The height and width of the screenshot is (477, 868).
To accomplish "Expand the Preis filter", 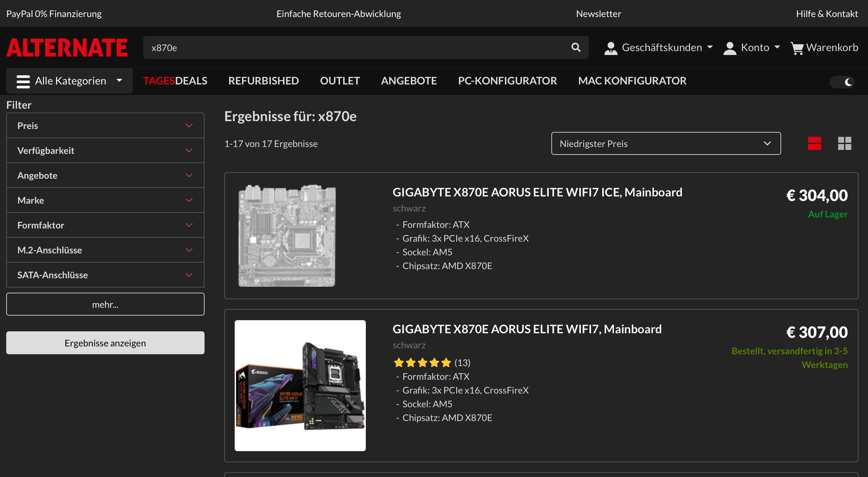I will pyautogui.click(x=105, y=126).
